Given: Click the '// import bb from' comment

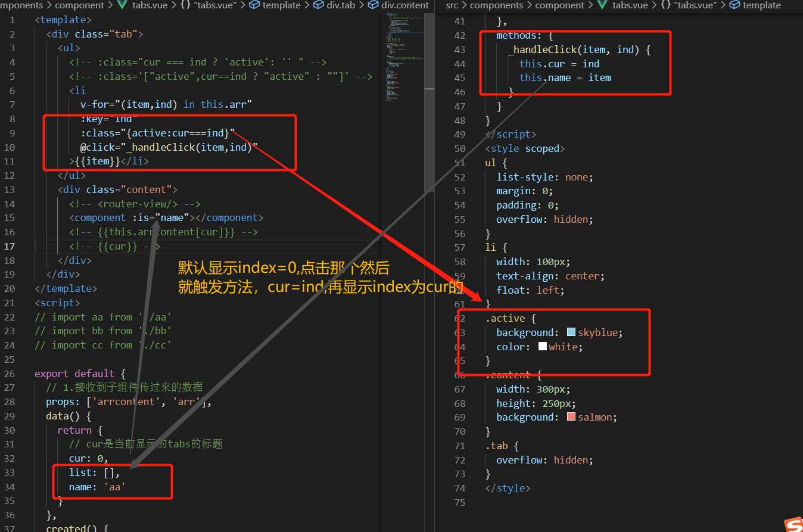Looking at the screenshot, I should tap(103, 331).
